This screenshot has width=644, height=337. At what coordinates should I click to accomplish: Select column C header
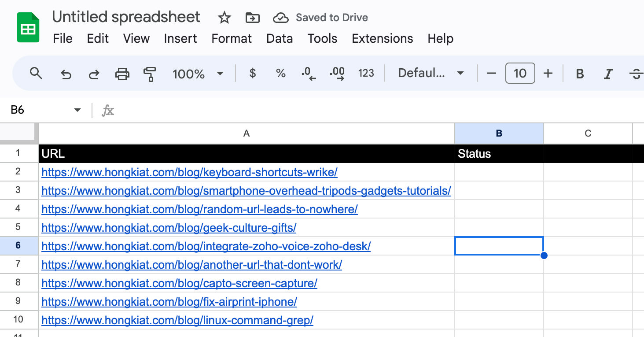pos(588,133)
